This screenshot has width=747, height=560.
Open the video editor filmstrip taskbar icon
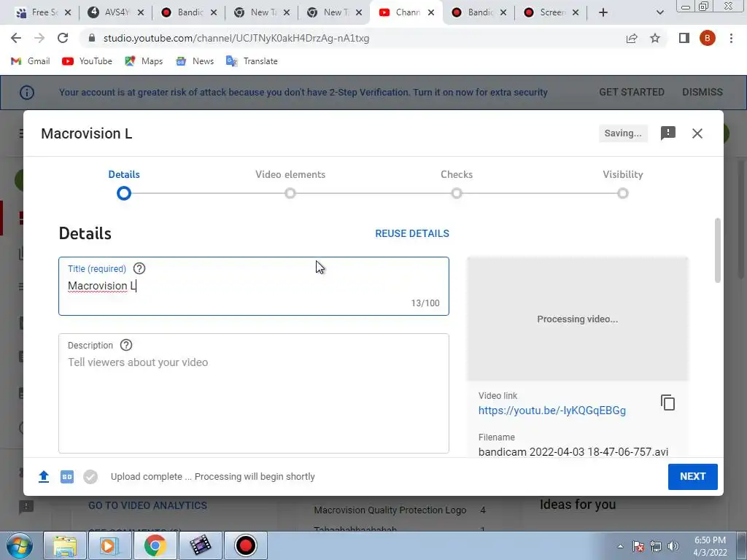point(200,545)
